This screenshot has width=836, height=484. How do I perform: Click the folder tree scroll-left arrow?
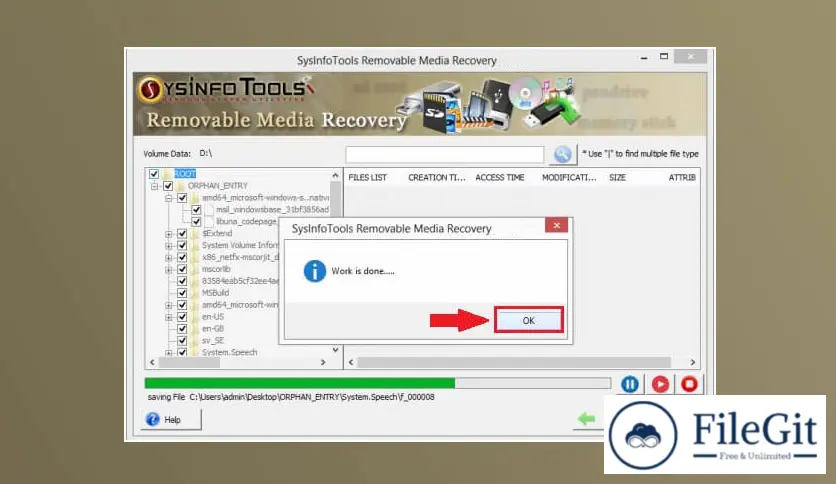(152, 362)
